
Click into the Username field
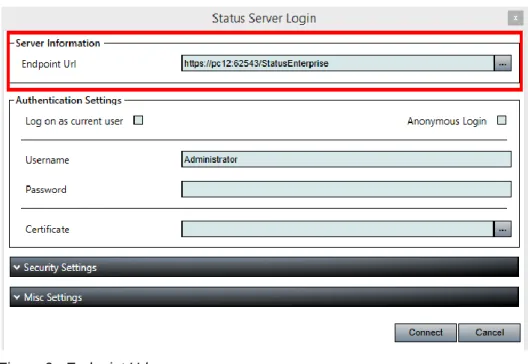(x=346, y=159)
